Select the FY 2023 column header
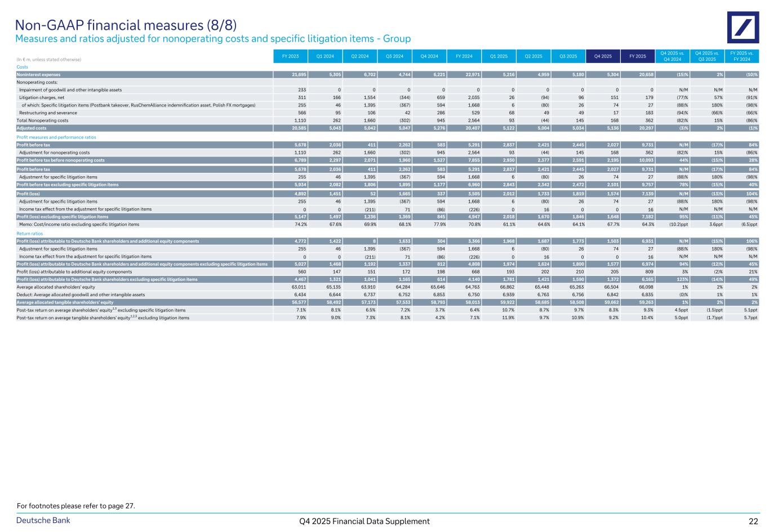769x532 pixels. pos(290,56)
